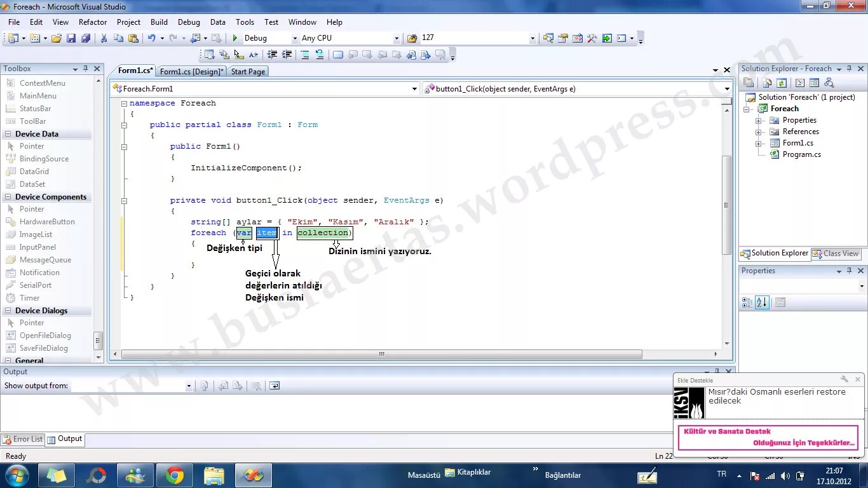Switch to the Form1.cs [Design]* tab
The width and height of the screenshot is (868, 488).
(x=192, y=72)
